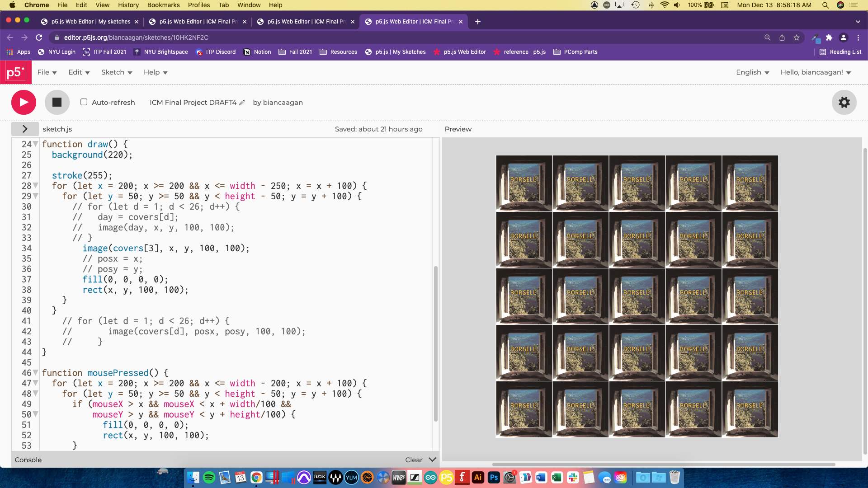
Task: Switch to the My sketches browser tab
Action: point(90,22)
